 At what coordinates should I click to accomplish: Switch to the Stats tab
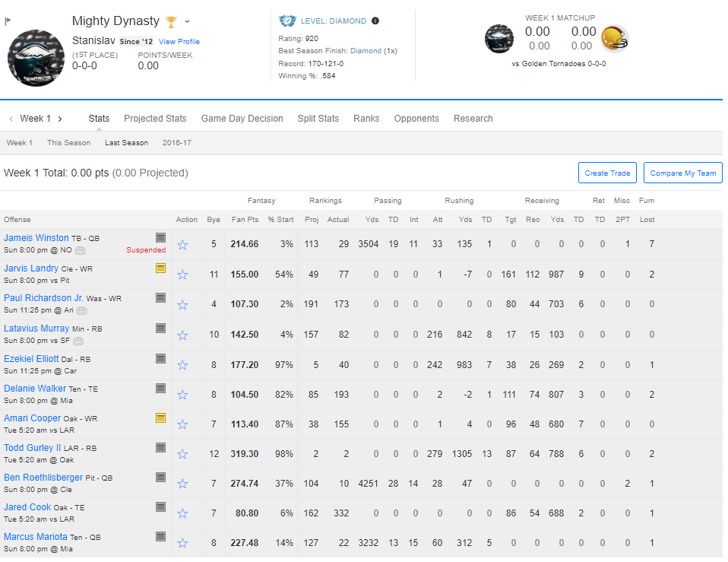click(x=99, y=119)
